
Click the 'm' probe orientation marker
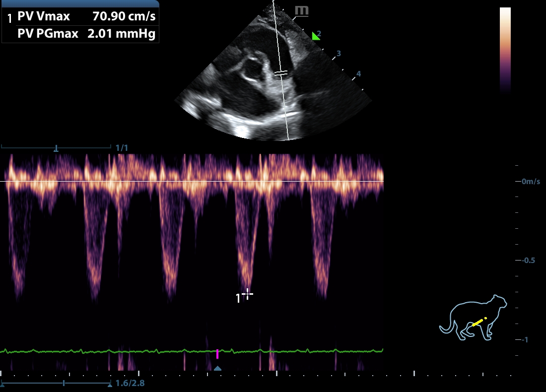(301, 11)
